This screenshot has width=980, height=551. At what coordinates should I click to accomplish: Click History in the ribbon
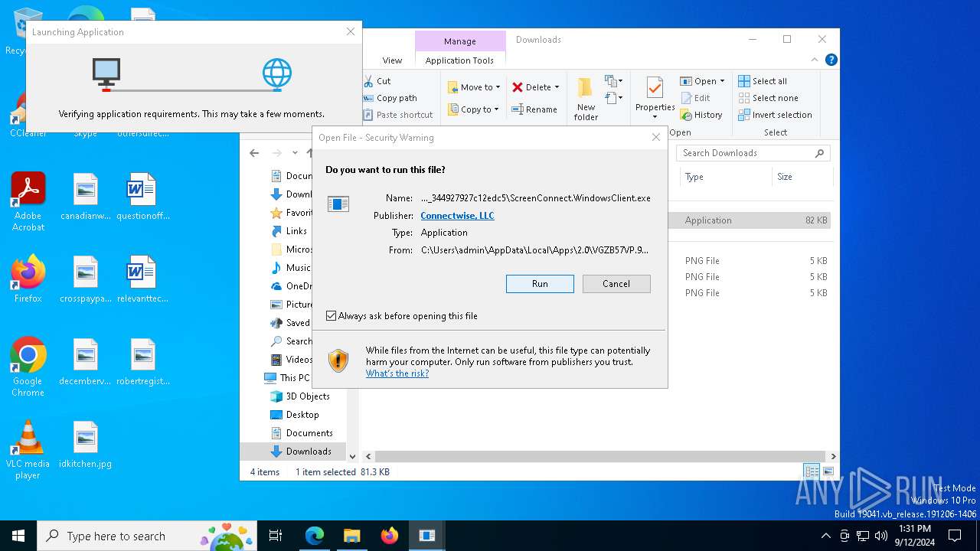pos(701,115)
